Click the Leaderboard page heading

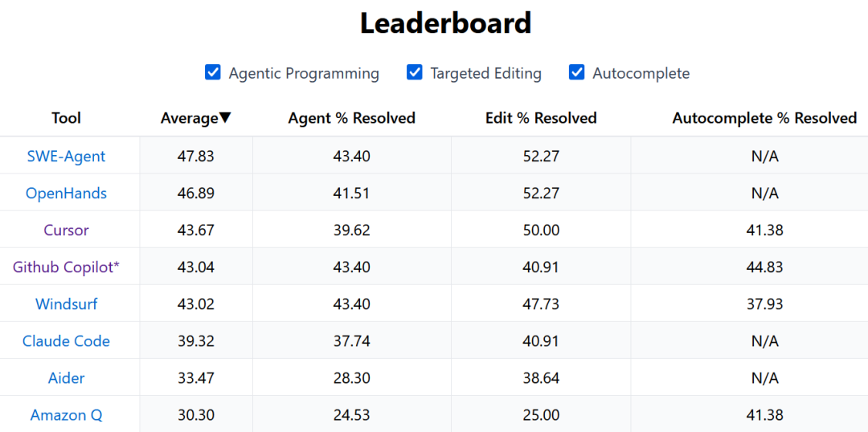(445, 22)
